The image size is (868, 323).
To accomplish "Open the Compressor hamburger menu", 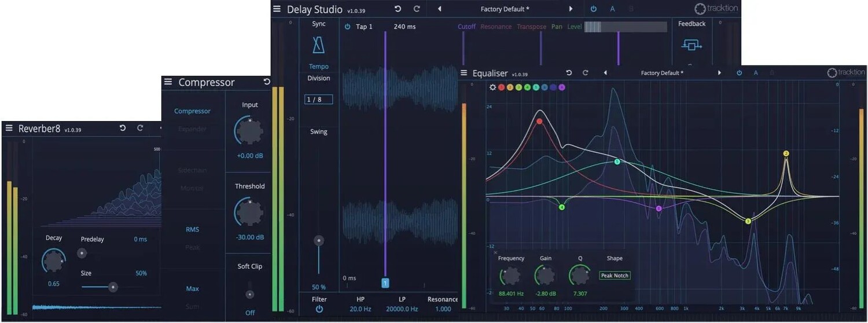I will 168,82.
